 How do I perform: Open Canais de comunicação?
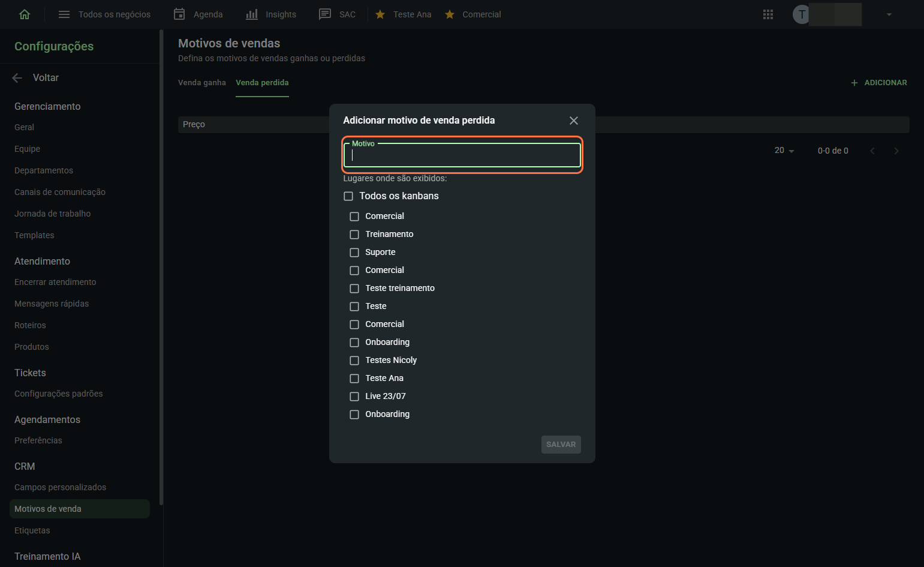coord(60,192)
